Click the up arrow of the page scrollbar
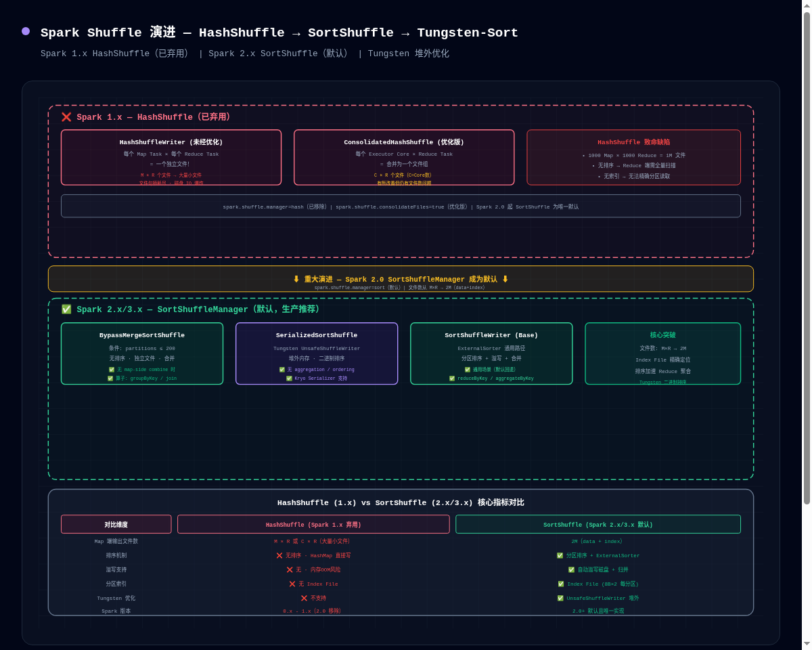 [807, 5]
